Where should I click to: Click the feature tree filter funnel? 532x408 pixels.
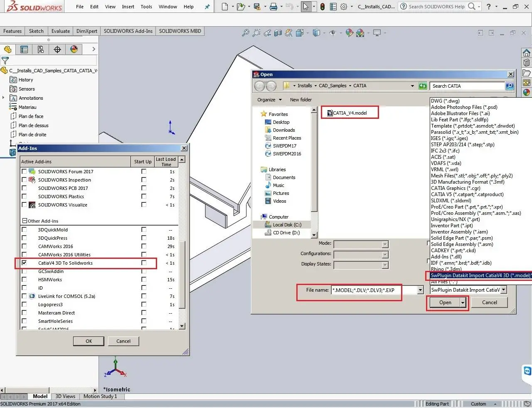click(5, 61)
